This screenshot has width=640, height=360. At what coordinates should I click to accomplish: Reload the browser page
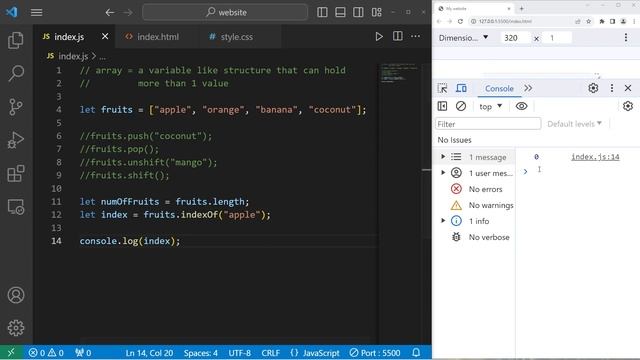[460, 21]
